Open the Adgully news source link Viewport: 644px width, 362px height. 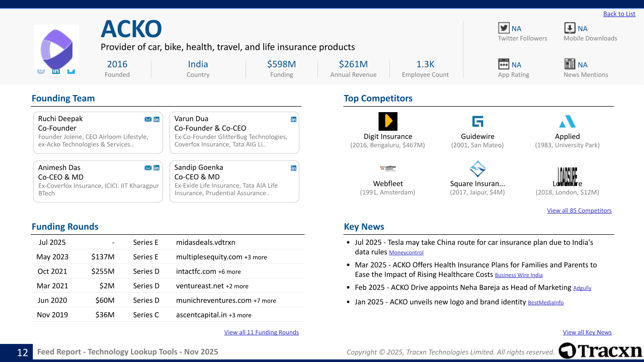tap(582, 288)
